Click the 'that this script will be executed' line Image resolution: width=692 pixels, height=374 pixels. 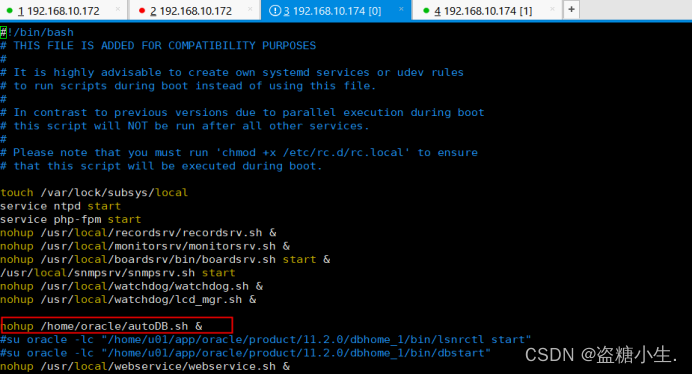point(162,166)
